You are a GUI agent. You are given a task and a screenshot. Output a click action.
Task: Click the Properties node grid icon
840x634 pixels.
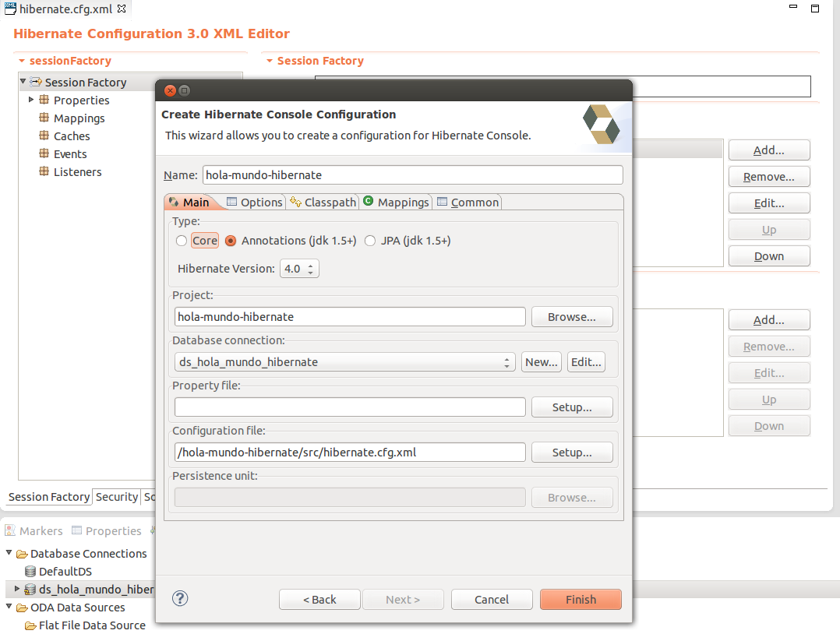click(x=44, y=100)
